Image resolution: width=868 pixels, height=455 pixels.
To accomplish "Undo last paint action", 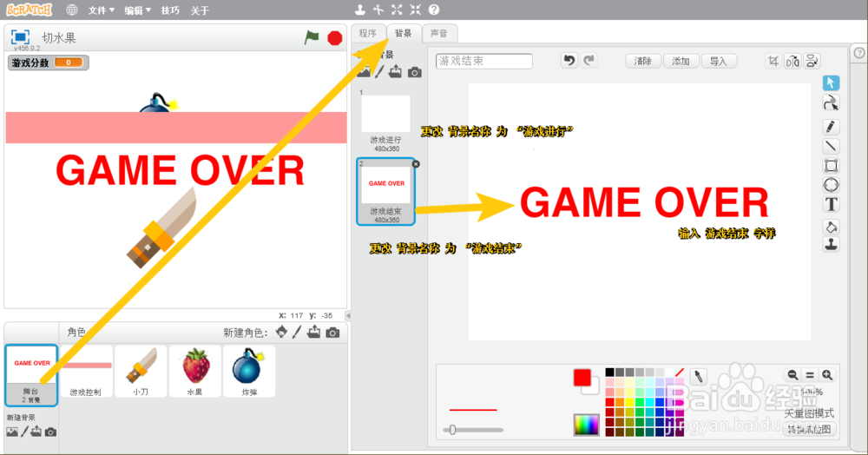I will coord(569,60).
